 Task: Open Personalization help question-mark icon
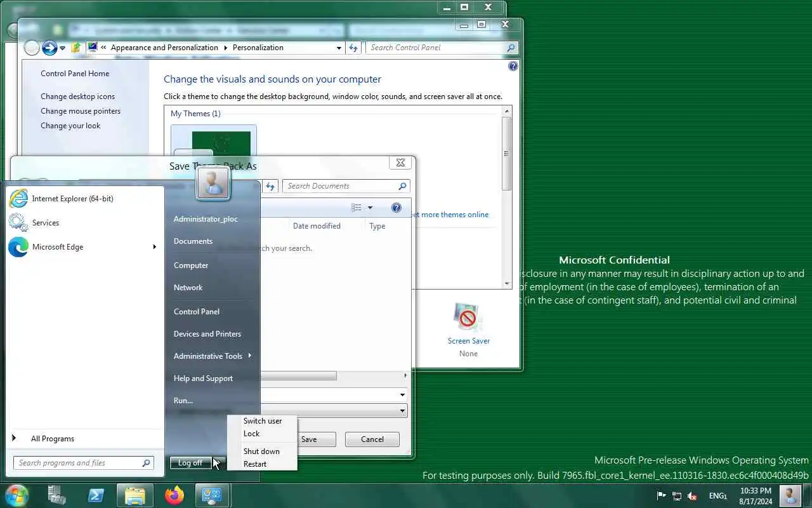(x=513, y=66)
